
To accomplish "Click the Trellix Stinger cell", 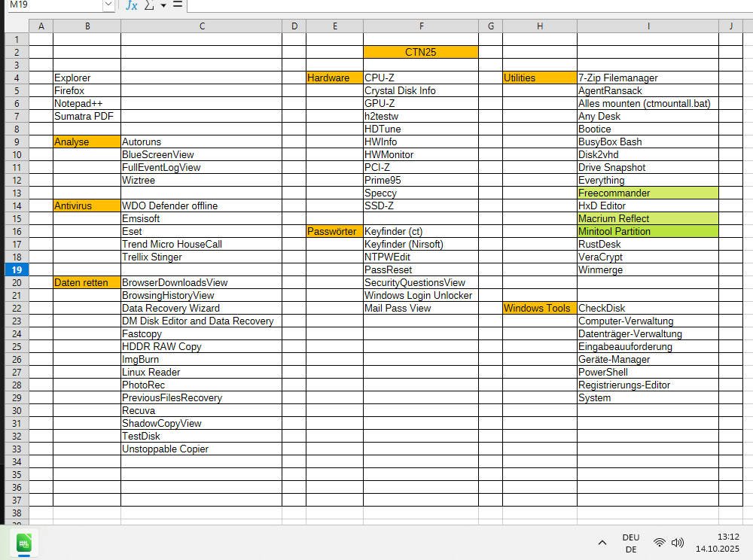I will (x=201, y=257).
